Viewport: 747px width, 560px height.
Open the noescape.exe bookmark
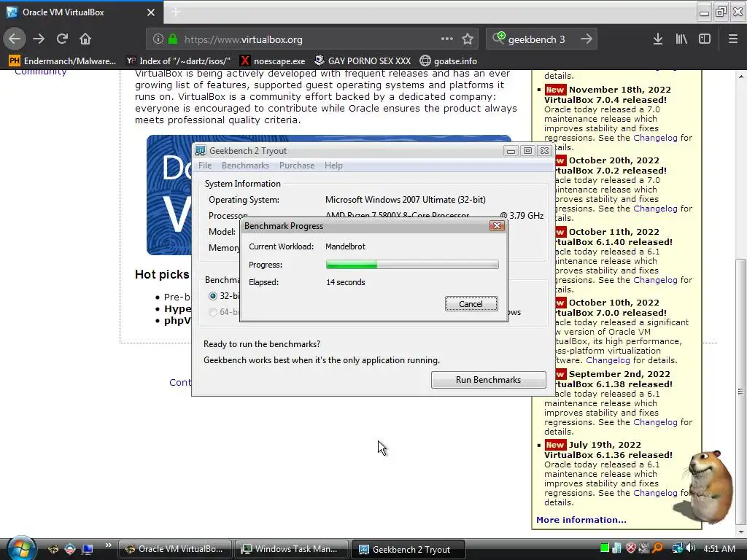(273, 61)
